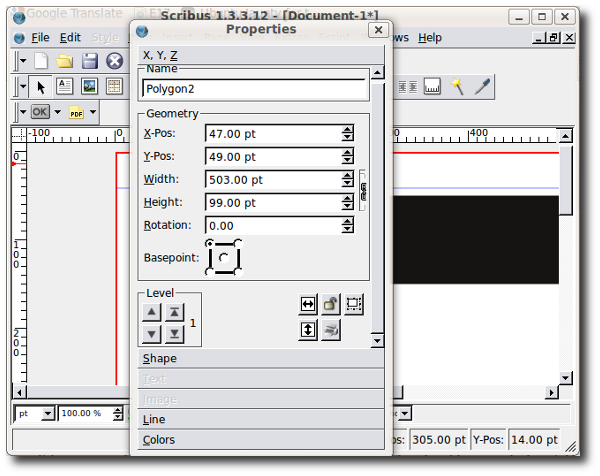
Task: Click canvas vertical scrollbar down arrow
Action: (x=566, y=378)
